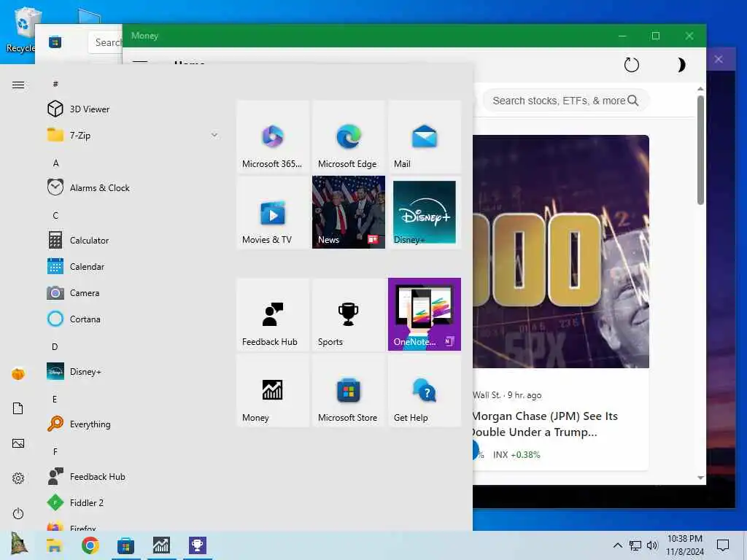Click the user account pumpkin avatar
The width and height of the screenshot is (747, 560).
tap(18, 374)
